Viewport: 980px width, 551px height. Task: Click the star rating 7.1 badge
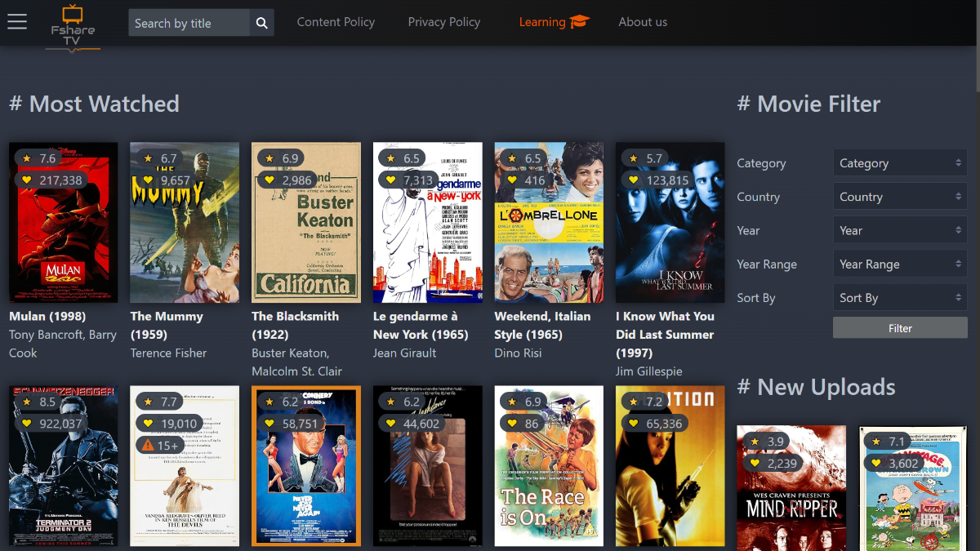[x=889, y=442]
